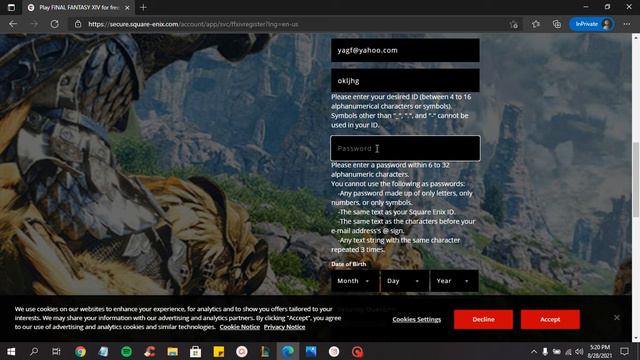
Task: Switch to Microsoft Edge in the taskbar
Action: pos(288,351)
